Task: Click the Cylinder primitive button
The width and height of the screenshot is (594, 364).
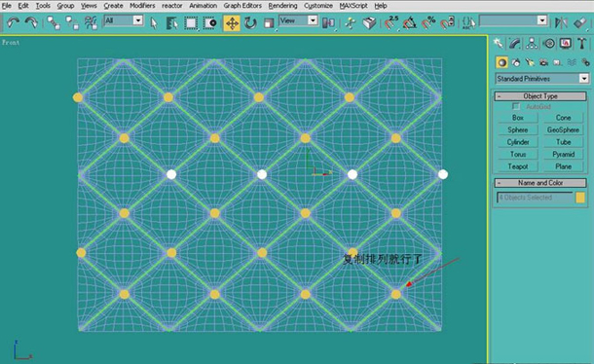Action: coord(518,142)
